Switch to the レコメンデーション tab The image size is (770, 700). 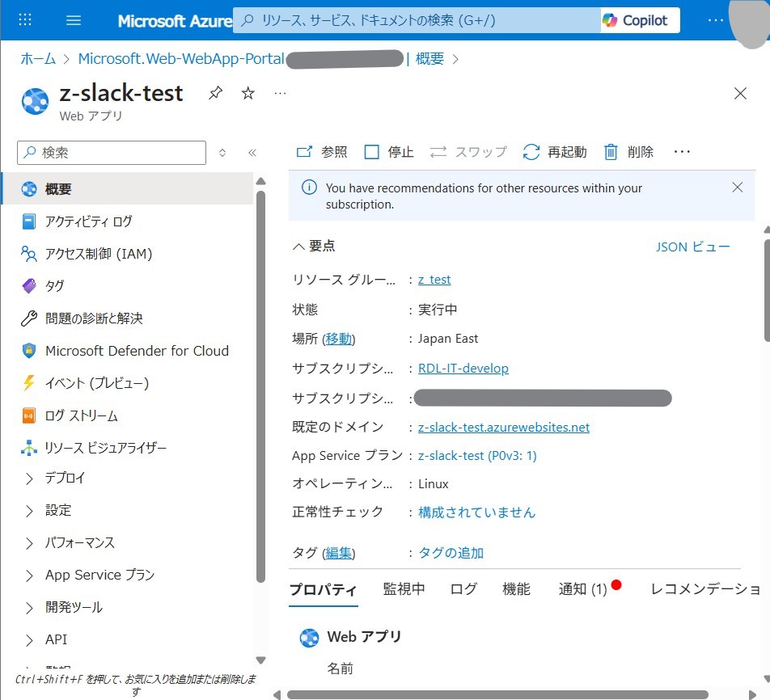(x=705, y=589)
